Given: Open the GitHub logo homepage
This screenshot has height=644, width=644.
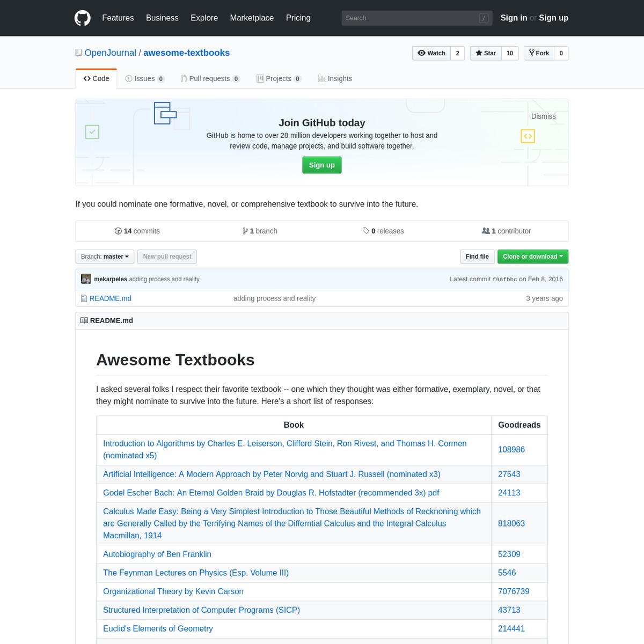Looking at the screenshot, I should [83, 18].
